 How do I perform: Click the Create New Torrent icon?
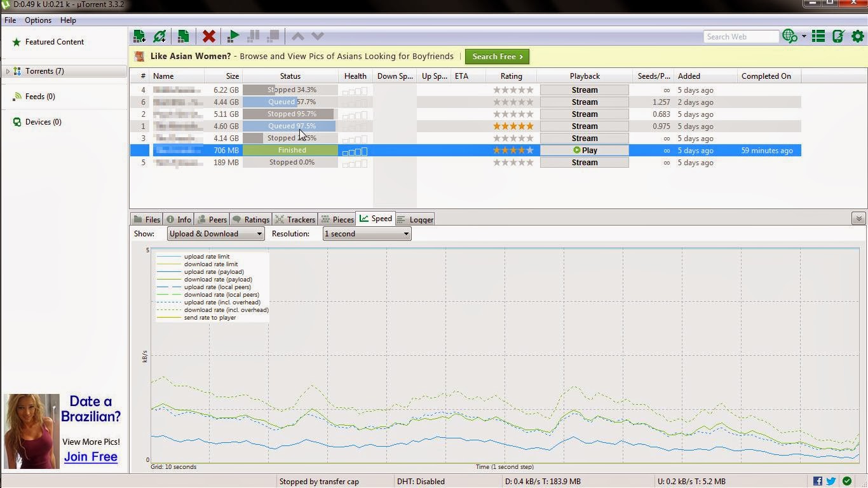point(183,36)
